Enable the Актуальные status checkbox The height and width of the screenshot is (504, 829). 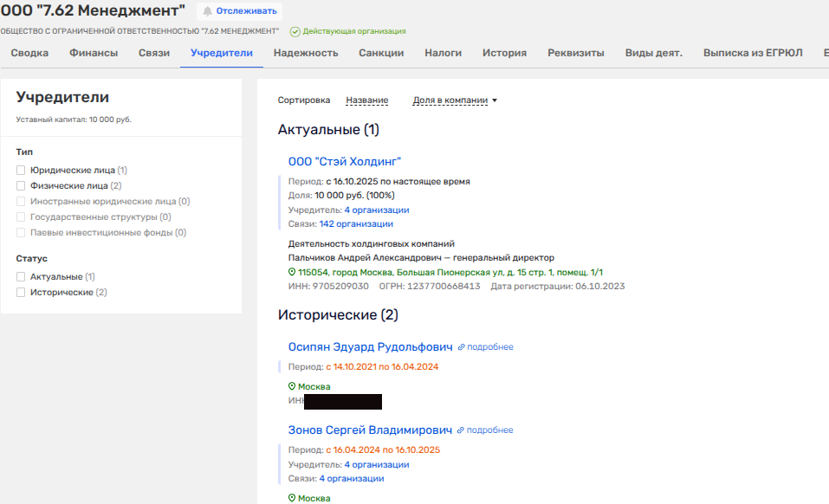[x=21, y=277]
